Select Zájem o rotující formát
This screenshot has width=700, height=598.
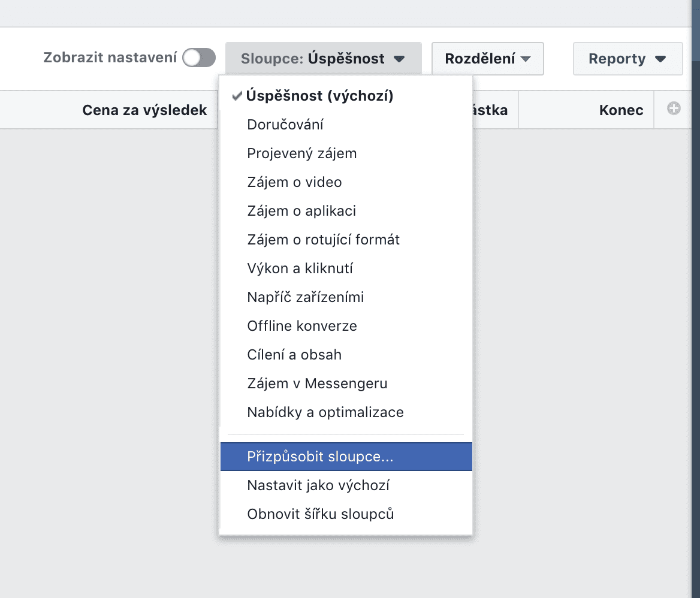click(323, 240)
